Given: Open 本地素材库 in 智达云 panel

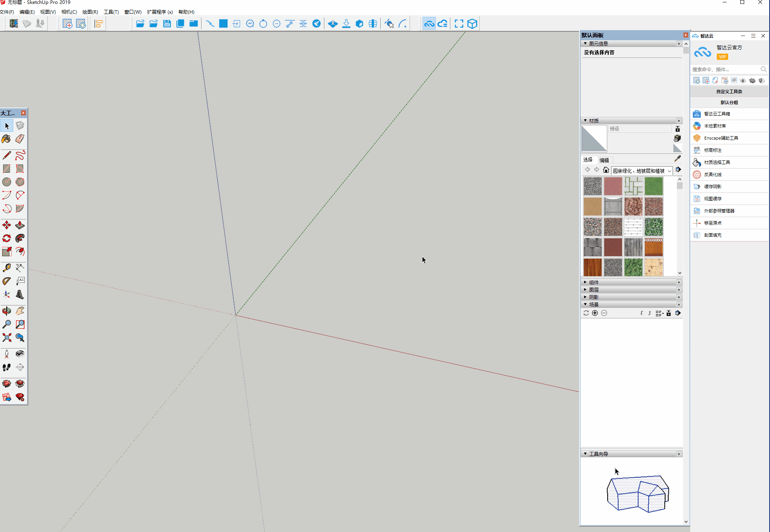Looking at the screenshot, I should [x=715, y=126].
